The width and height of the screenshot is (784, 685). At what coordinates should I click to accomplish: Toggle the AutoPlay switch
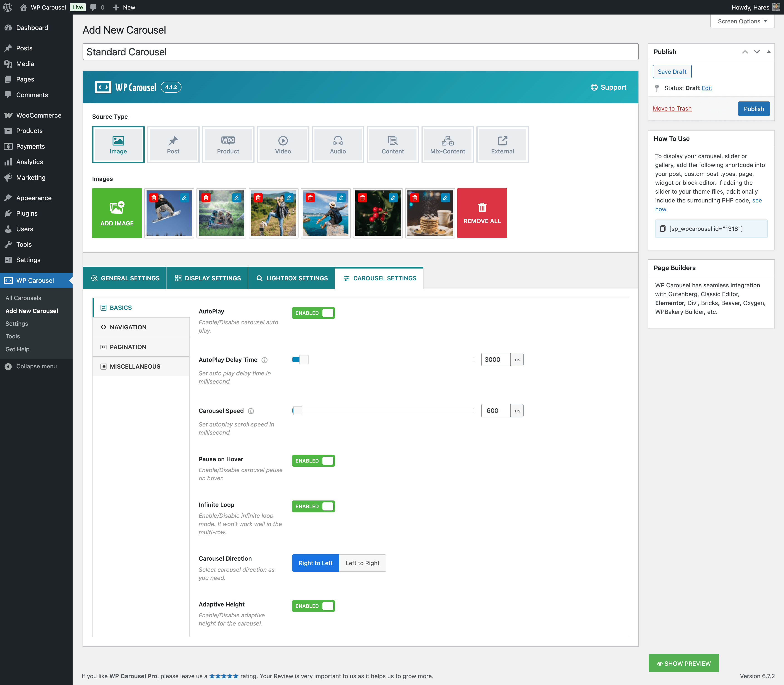click(313, 313)
